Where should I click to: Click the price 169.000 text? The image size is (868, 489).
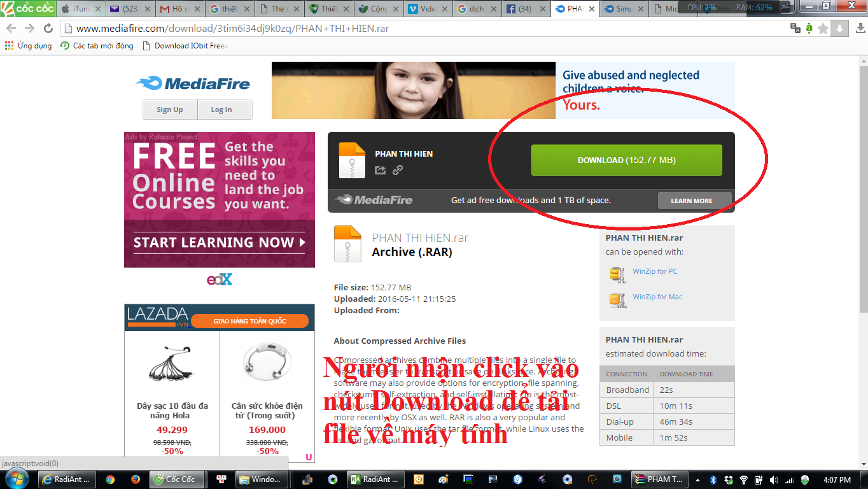[267, 430]
